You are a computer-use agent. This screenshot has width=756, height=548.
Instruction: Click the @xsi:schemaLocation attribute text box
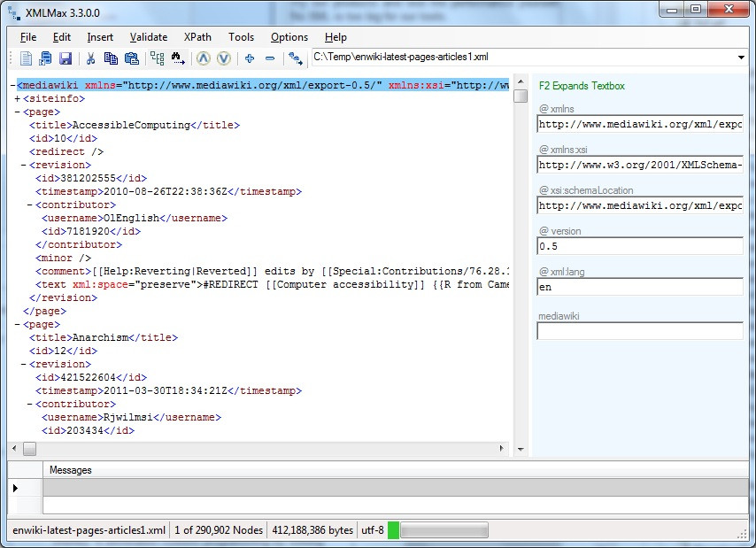[x=640, y=205]
